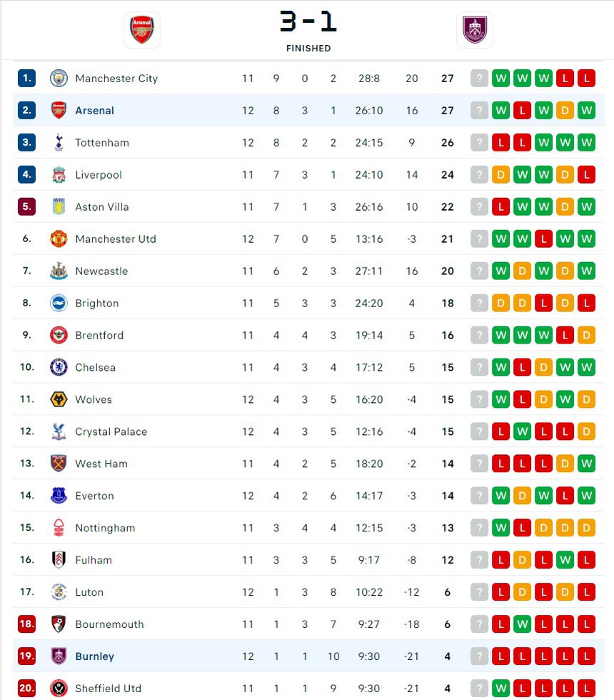Screen dimensions: 614x700
Task: Select the Luton team name
Action: [x=89, y=591]
